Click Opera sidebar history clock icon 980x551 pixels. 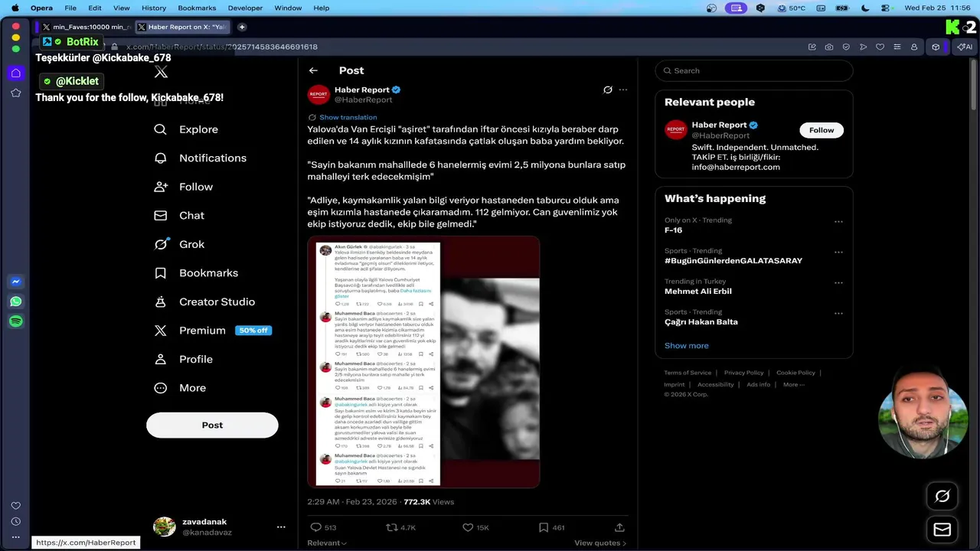(16, 521)
